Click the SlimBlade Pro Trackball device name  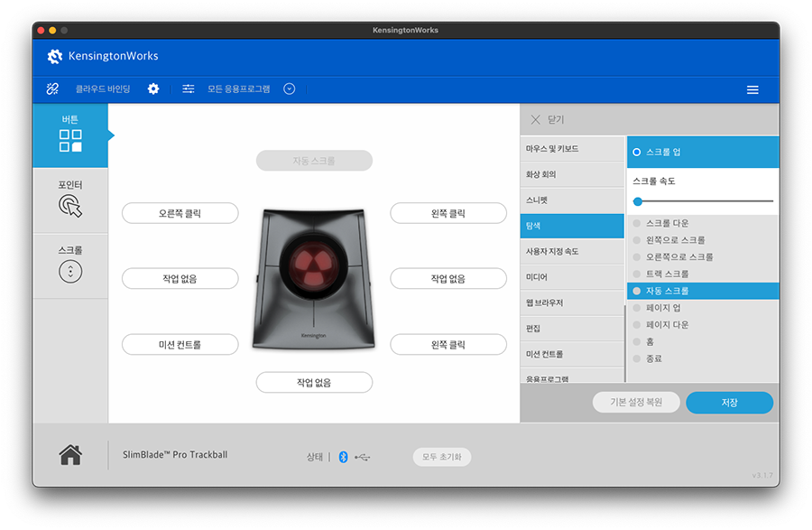[175, 454]
